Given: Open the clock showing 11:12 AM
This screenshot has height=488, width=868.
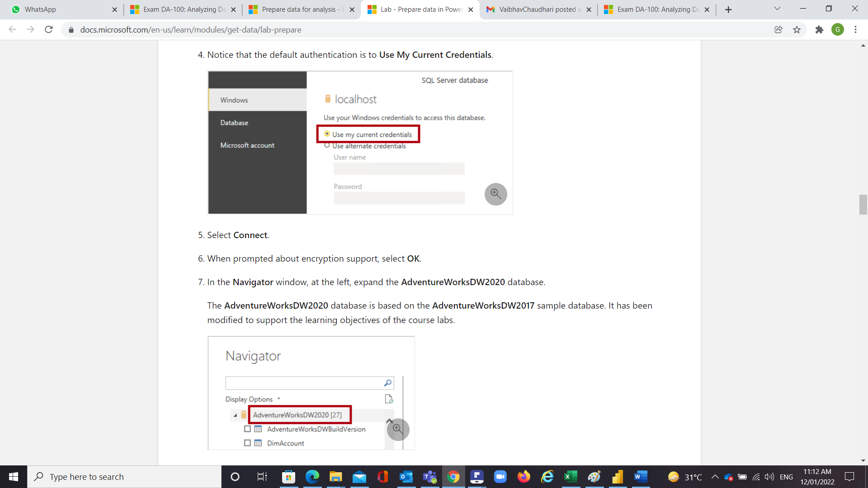Looking at the screenshot, I should click(817, 477).
